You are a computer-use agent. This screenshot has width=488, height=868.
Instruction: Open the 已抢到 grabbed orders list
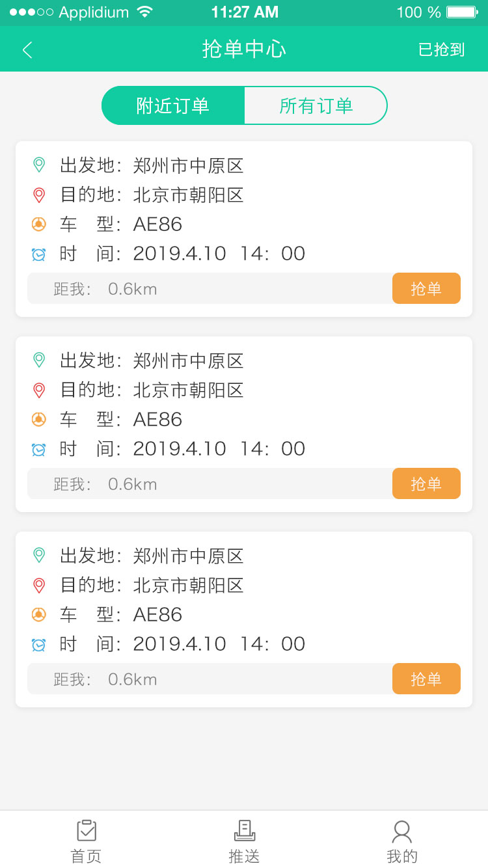pos(441,49)
